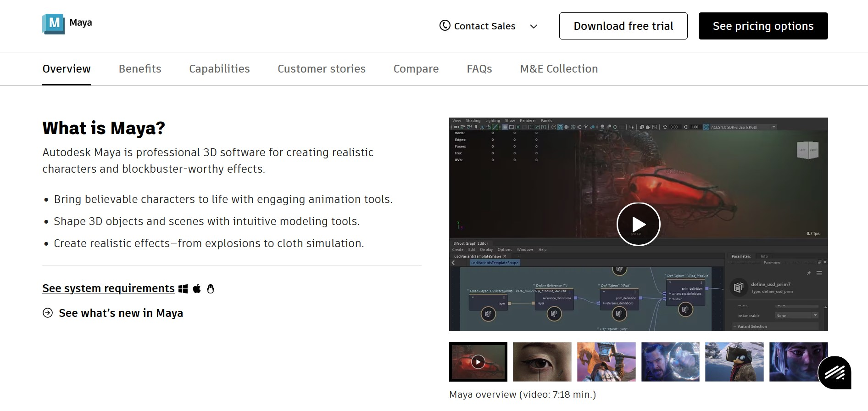Click the Windows logo icon
The height and width of the screenshot is (411, 868).
pos(183,289)
